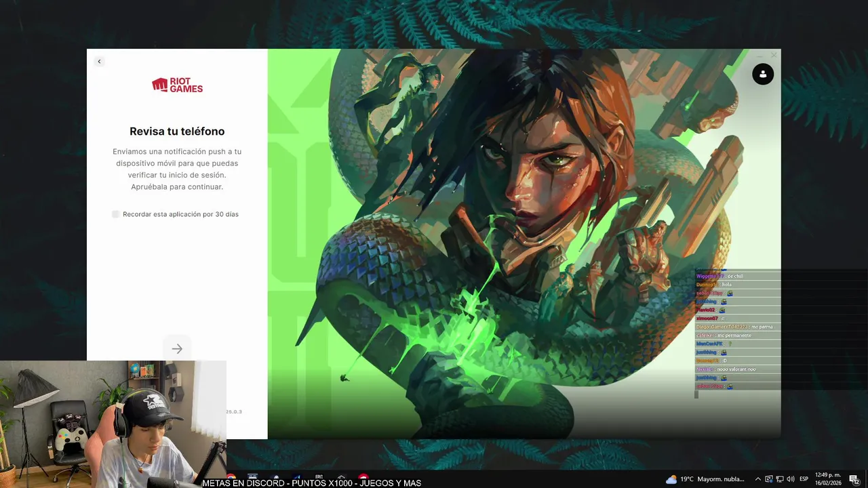The height and width of the screenshot is (488, 868).
Task: Select the 'Revisa tu teléfono' heading
Action: tap(177, 131)
